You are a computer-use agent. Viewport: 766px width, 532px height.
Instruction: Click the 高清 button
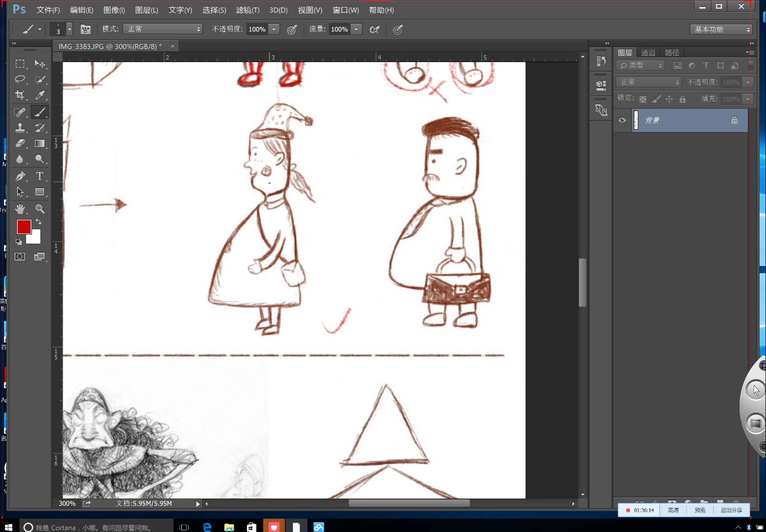[673, 510]
